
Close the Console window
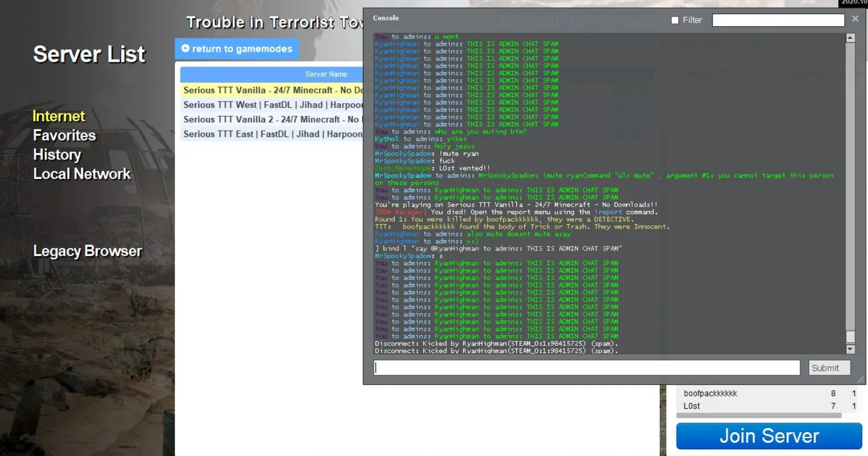tap(855, 19)
